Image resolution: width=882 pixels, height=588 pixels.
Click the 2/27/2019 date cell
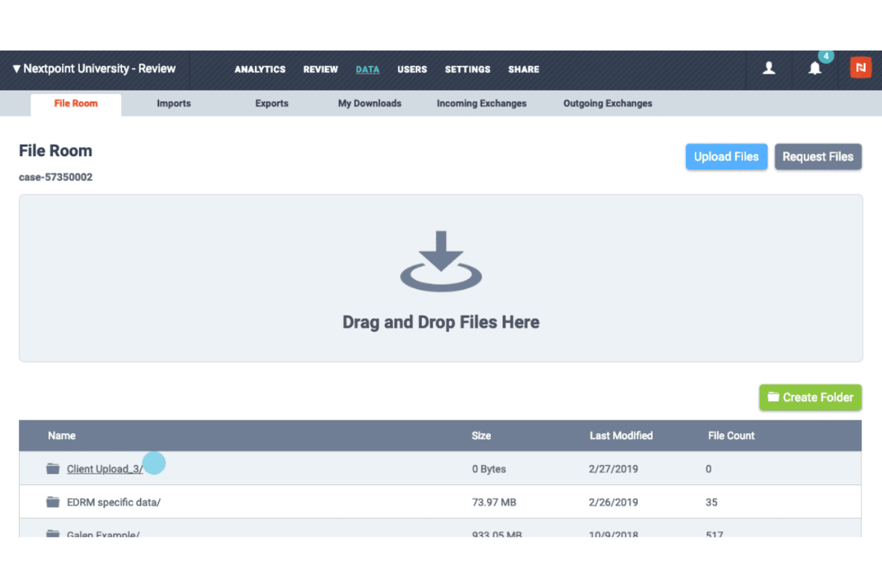(613, 469)
